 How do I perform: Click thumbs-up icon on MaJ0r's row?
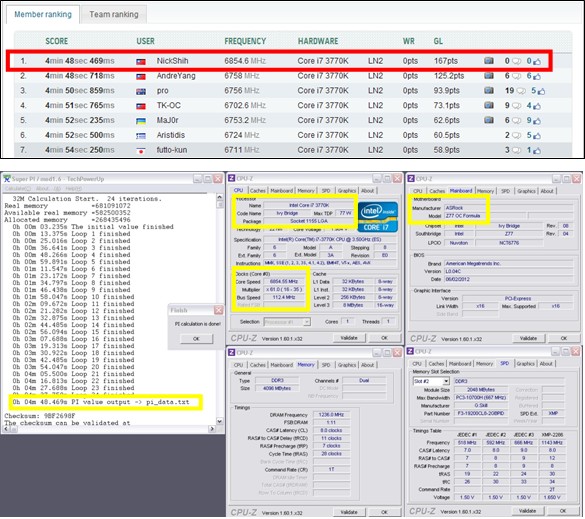[537, 121]
